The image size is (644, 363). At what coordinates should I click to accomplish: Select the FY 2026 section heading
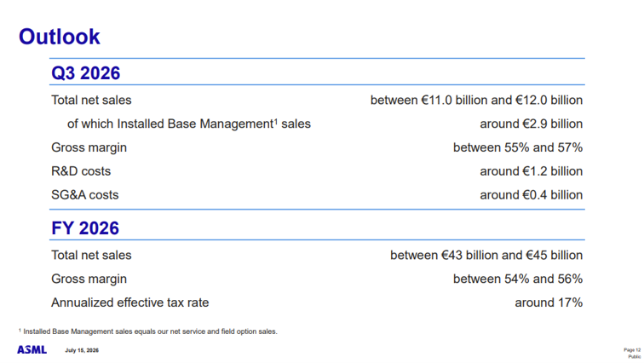pos(85,228)
